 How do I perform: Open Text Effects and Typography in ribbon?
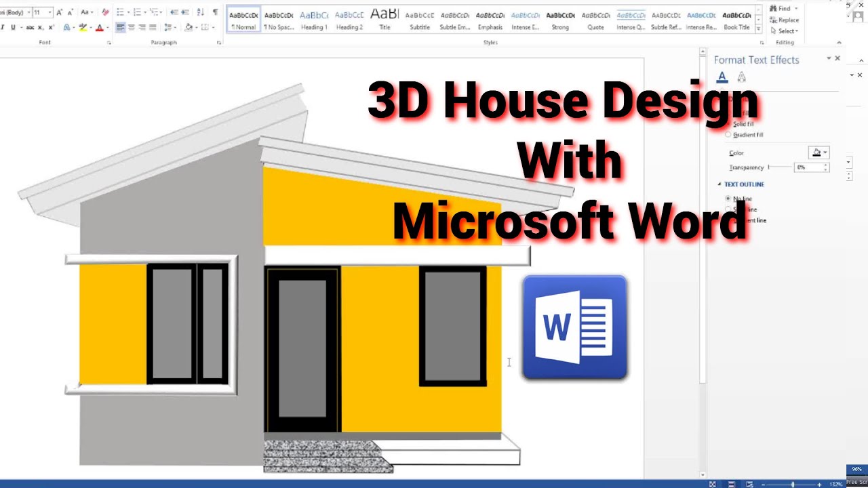tap(68, 28)
